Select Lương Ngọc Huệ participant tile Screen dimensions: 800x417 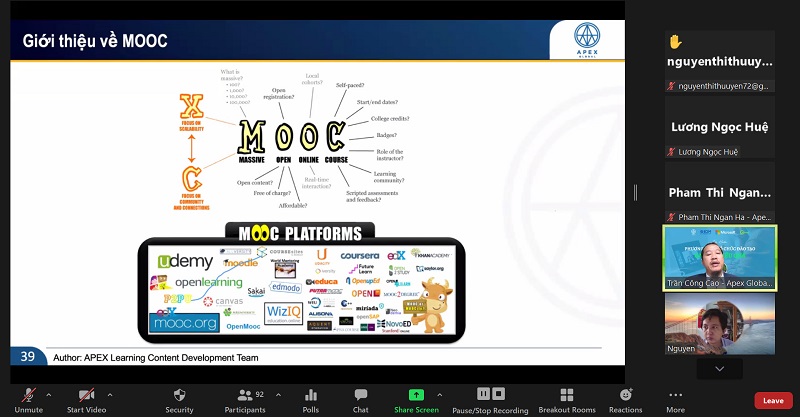[x=720, y=127]
